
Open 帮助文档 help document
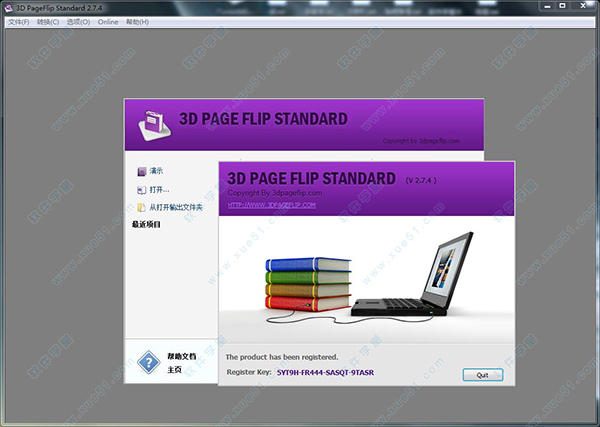point(182,356)
